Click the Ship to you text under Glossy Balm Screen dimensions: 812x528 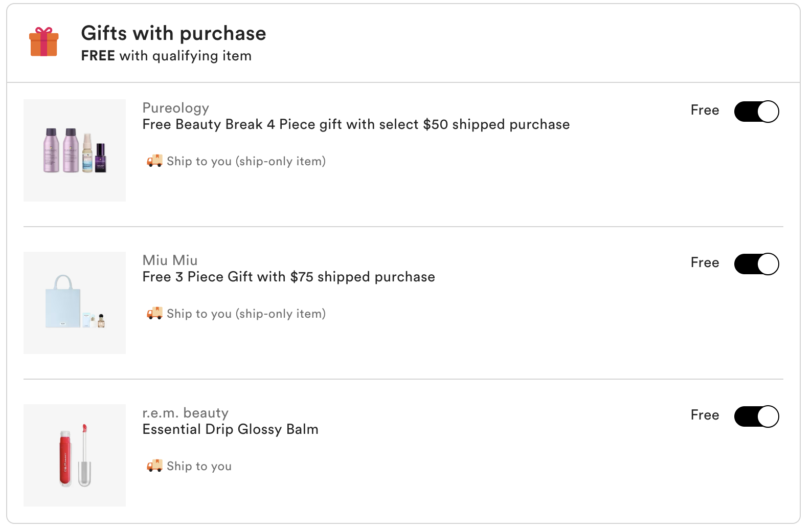click(x=199, y=466)
